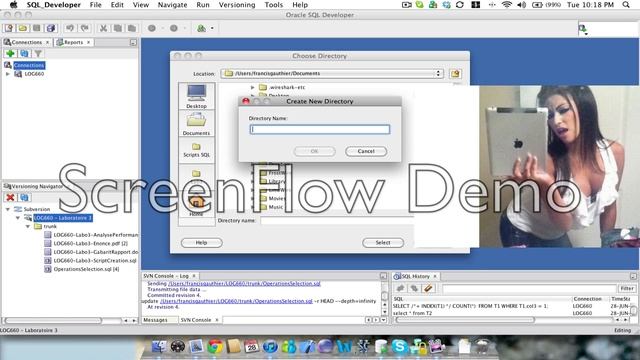Open the File menu
The image size is (640, 360).
click(96, 5)
